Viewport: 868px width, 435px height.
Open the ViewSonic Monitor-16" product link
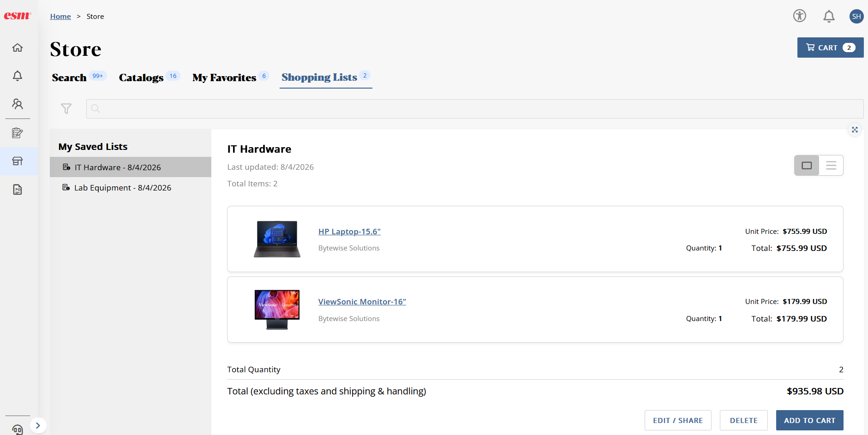[362, 302]
